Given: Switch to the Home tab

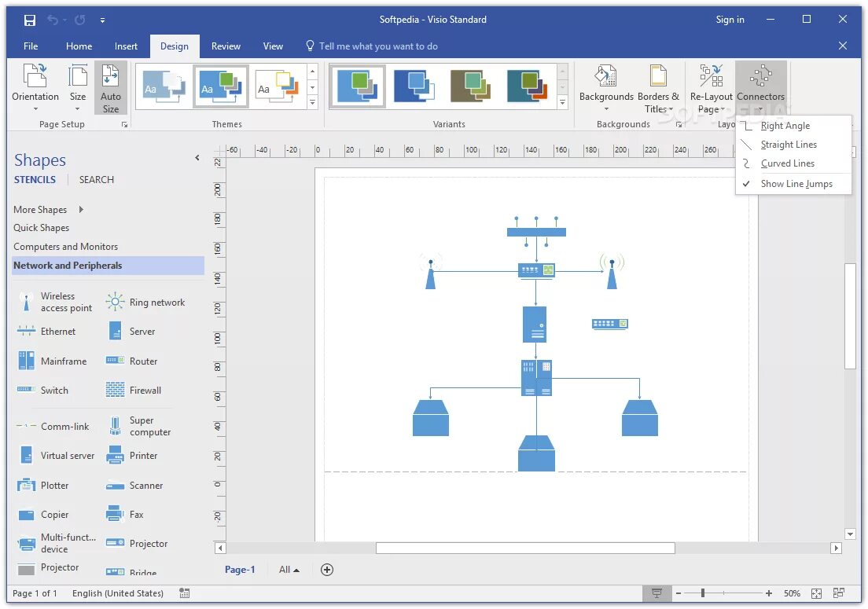Looking at the screenshot, I should (79, 46).
